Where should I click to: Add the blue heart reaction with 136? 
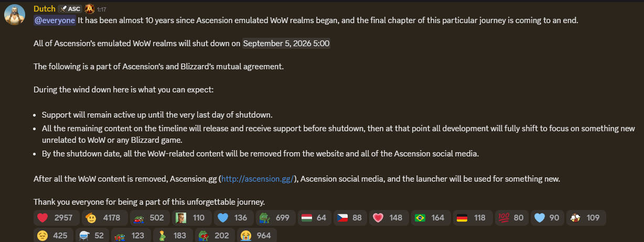pyautogui.click(x=233, y=218)
